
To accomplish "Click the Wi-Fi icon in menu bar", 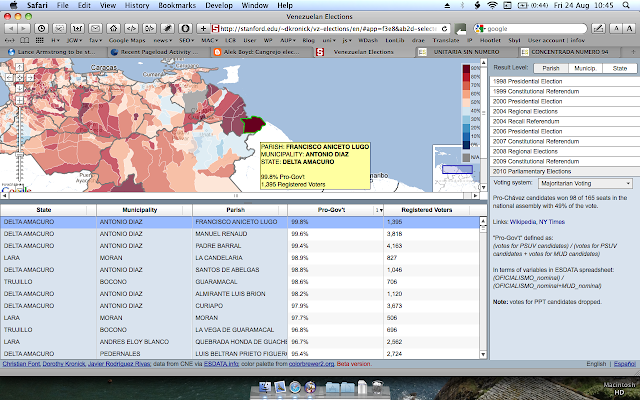I will [494, 5].
